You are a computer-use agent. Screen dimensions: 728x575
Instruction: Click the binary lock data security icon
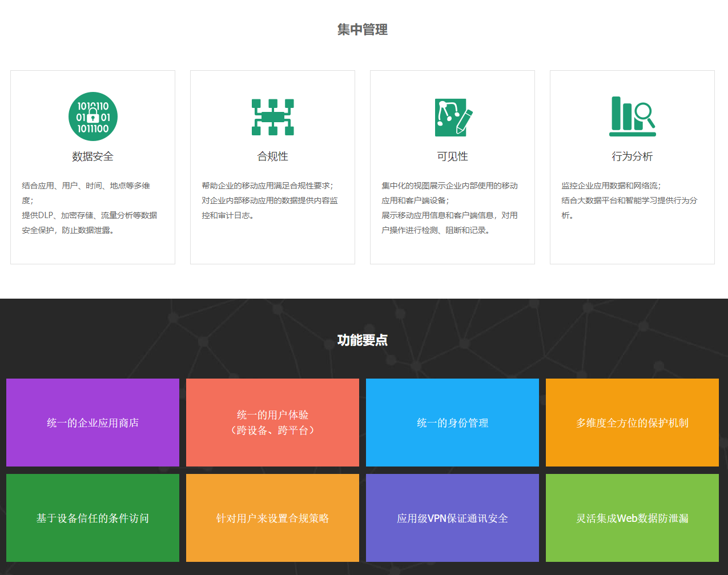coord(92,116)
